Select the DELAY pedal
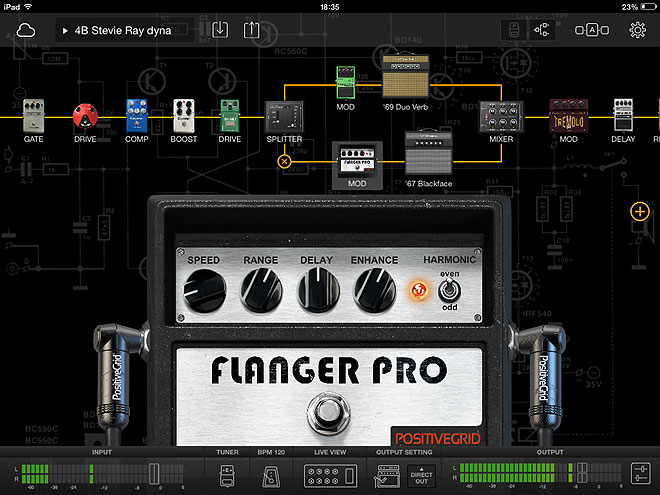The image size is (660, 495). pos(623,115)
